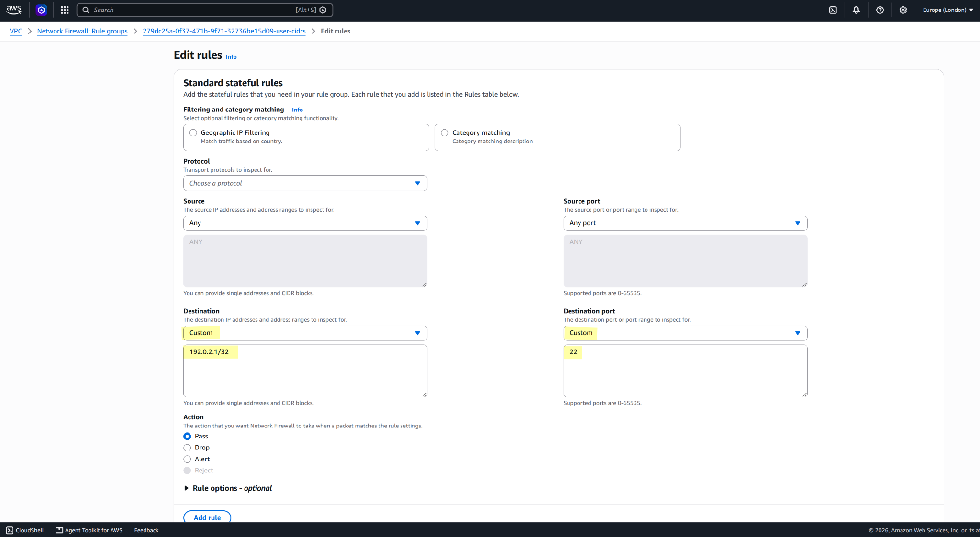The image size is (980, 537).
Task: Open the Destination port Custom dropdown
Action: [685, 333]
